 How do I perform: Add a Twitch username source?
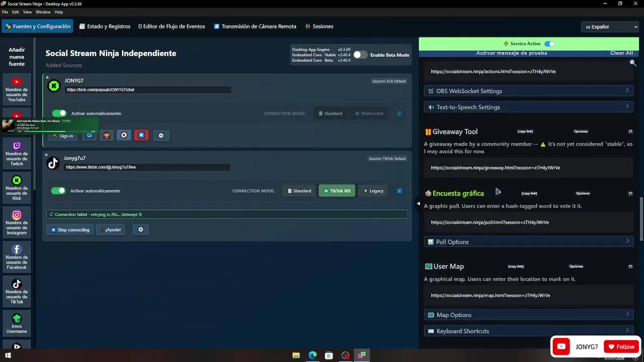tap(17, 153)
